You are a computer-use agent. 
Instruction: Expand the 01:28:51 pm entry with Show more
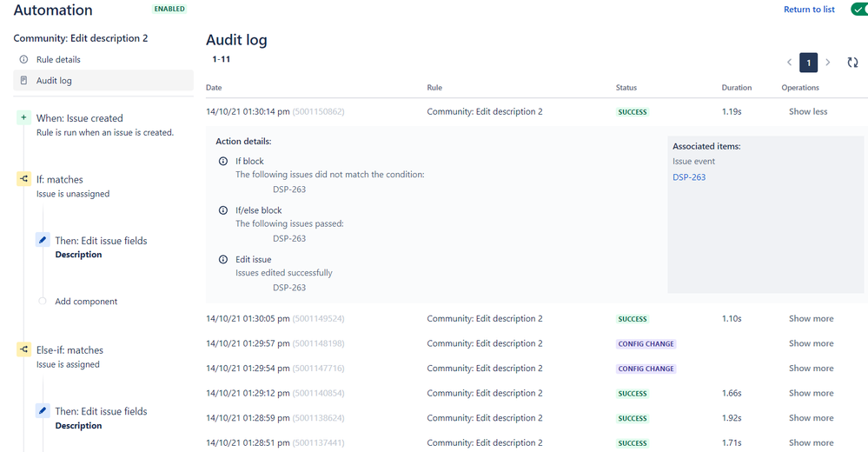click(811, 442)
